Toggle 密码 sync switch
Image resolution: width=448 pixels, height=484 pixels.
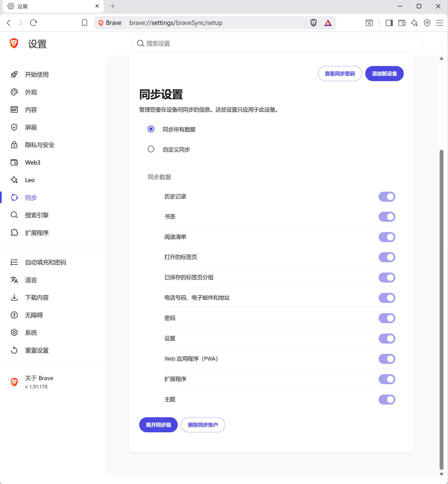[387, 318]
